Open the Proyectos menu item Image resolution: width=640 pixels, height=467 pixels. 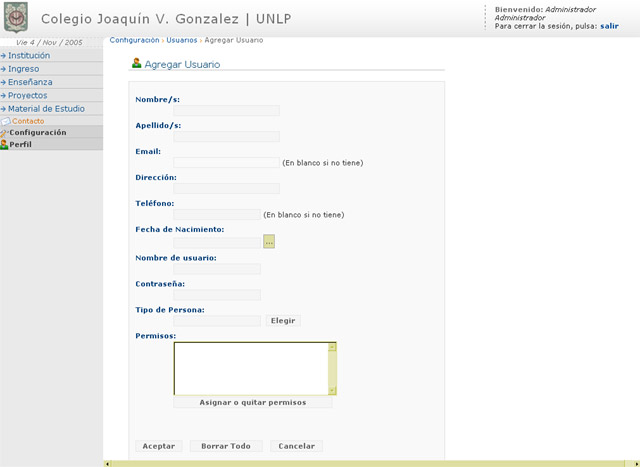[x=27, y=95]
